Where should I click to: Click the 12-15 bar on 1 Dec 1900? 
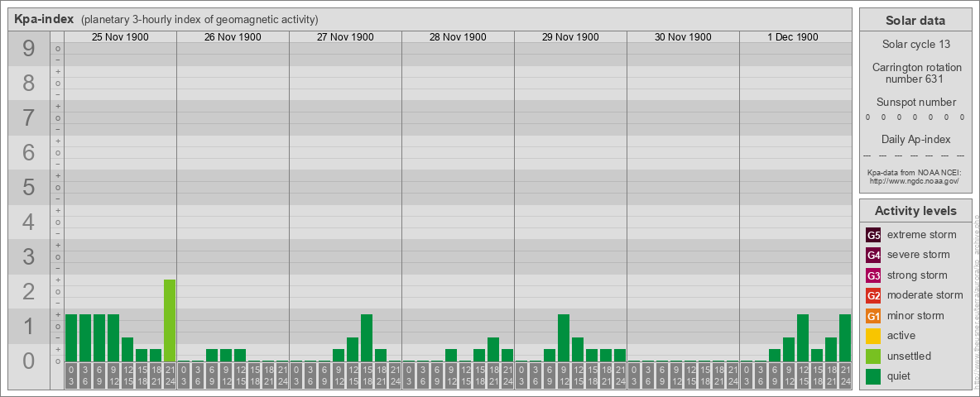[x=803, y=337]
